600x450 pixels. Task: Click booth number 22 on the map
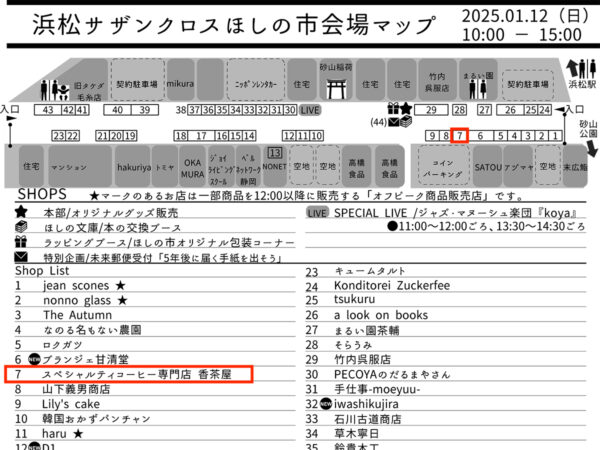click(x=73, y=136)
